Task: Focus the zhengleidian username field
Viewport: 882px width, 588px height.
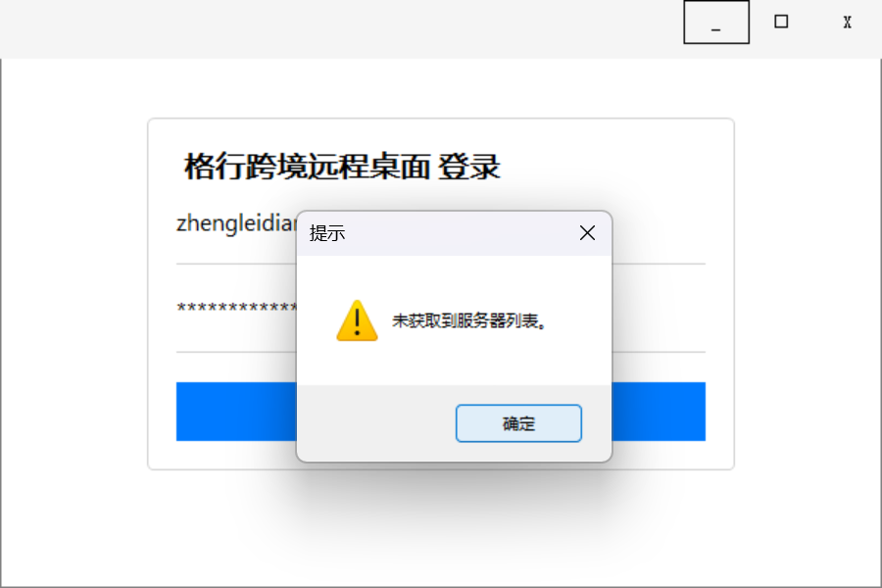Action: [x=236, y=224]
